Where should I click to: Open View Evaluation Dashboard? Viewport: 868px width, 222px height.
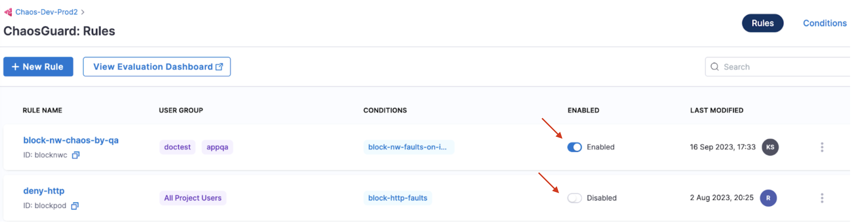[157, 67]
